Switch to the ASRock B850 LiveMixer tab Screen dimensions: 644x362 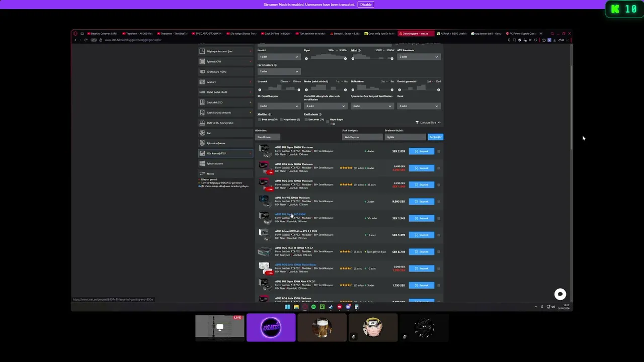pos(451,34)
